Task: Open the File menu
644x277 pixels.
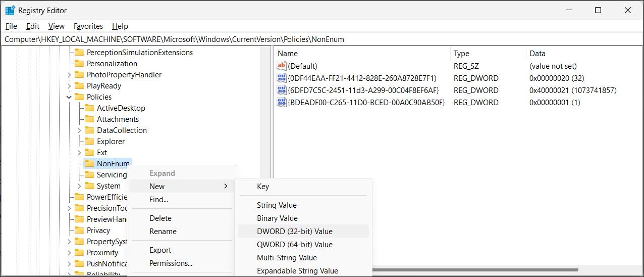Action: (11, 26)
